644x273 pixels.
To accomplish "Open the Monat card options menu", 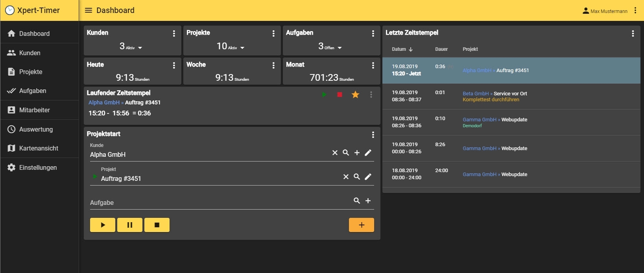I will click(373, 65).
